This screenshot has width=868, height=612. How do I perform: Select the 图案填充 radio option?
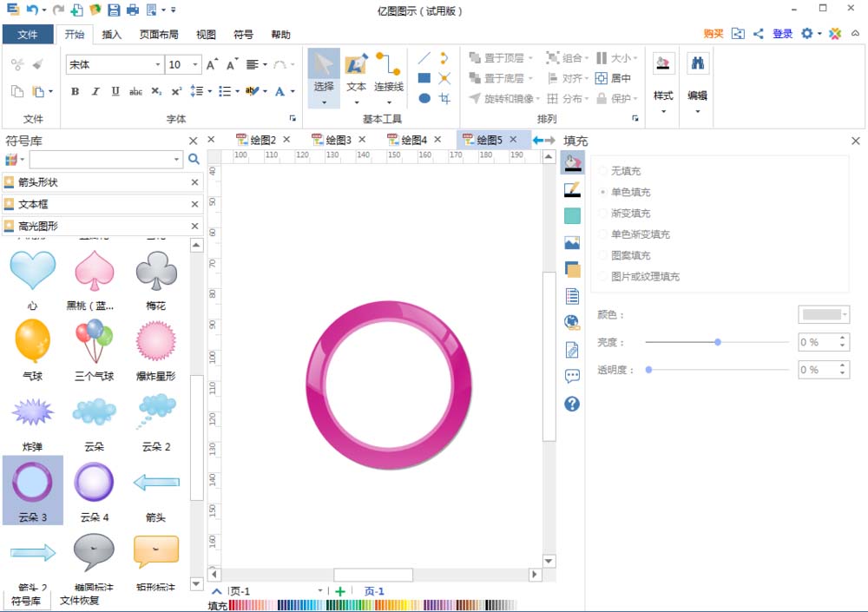click(x=603, y=255)
